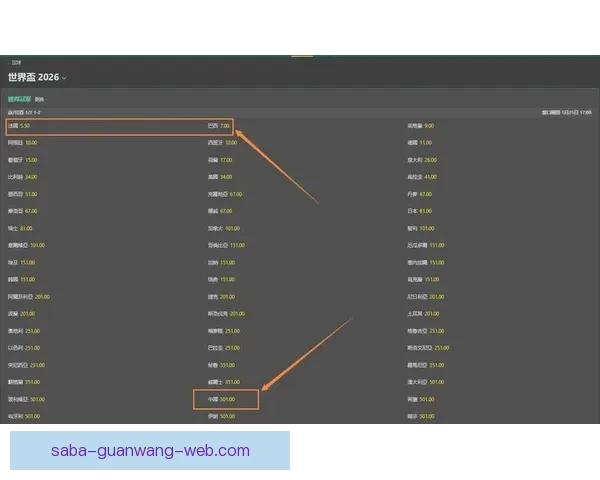Select highlighted 中國 at odds 501.00
The width and height of the screenshot is (600, 480).
coord(220,399)
